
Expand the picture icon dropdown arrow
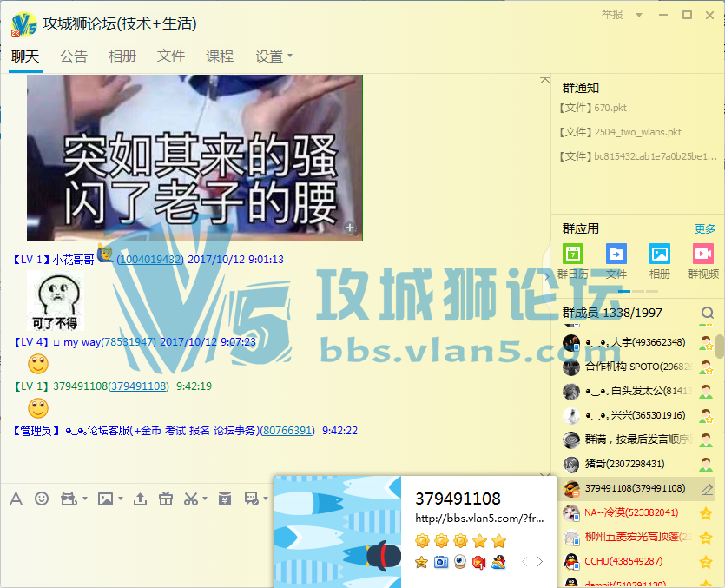121,499
